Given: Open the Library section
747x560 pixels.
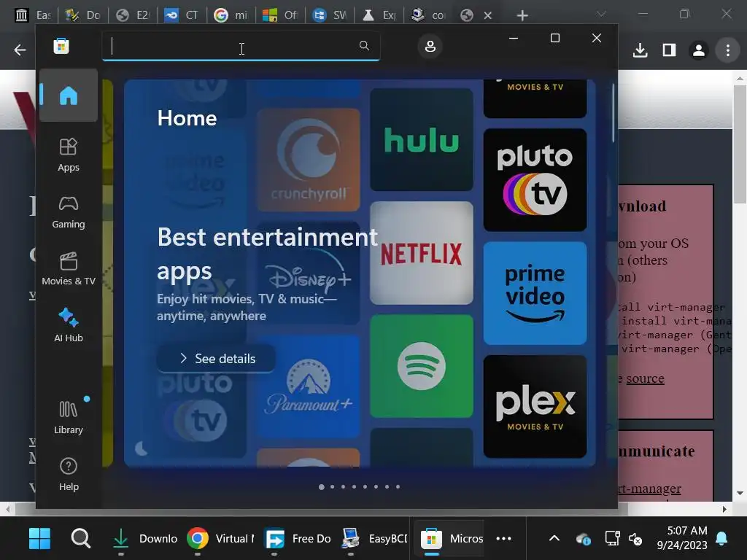Looking at the screenshot, I should coord(69,417).
